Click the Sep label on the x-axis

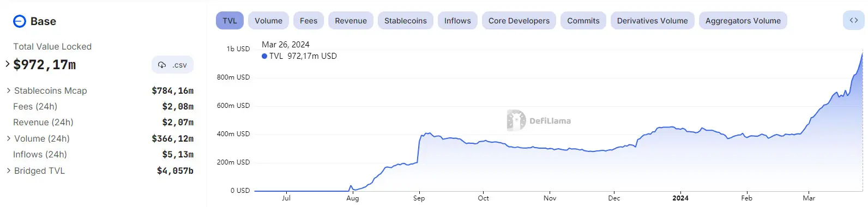pyautogui.click(x=419, y=198)
